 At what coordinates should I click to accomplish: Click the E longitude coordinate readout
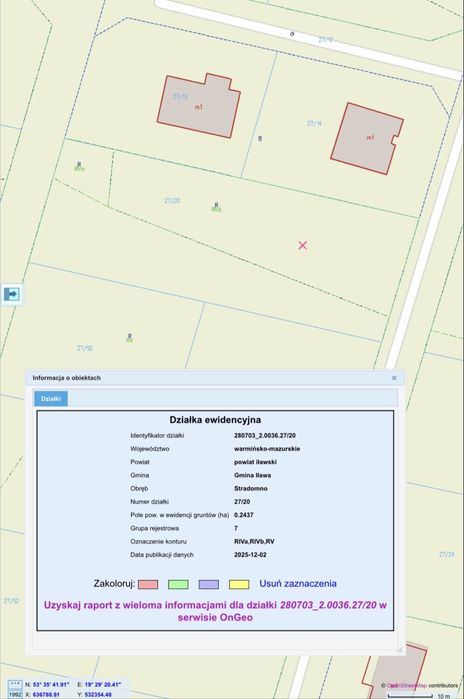(x=99, y=684)
